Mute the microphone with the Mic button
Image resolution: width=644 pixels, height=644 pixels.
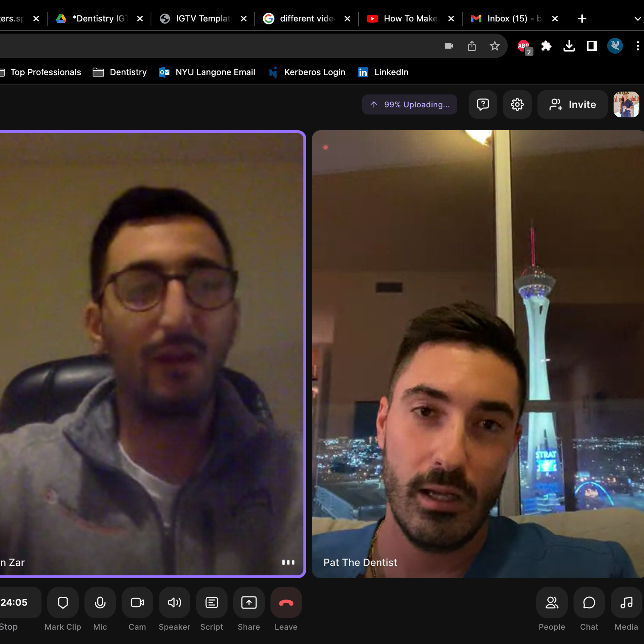100,603
